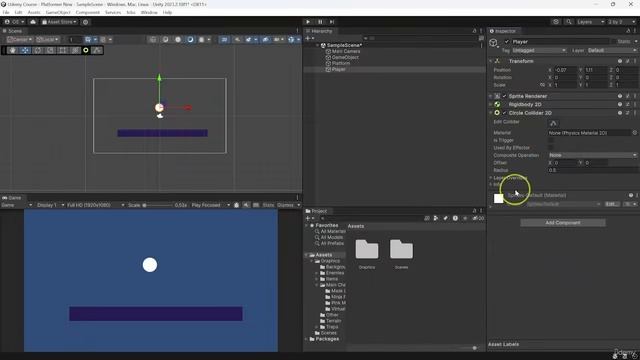Open the Composite Operation dropdown
Viewport: 640px width, 360px height.
[592, 155]
